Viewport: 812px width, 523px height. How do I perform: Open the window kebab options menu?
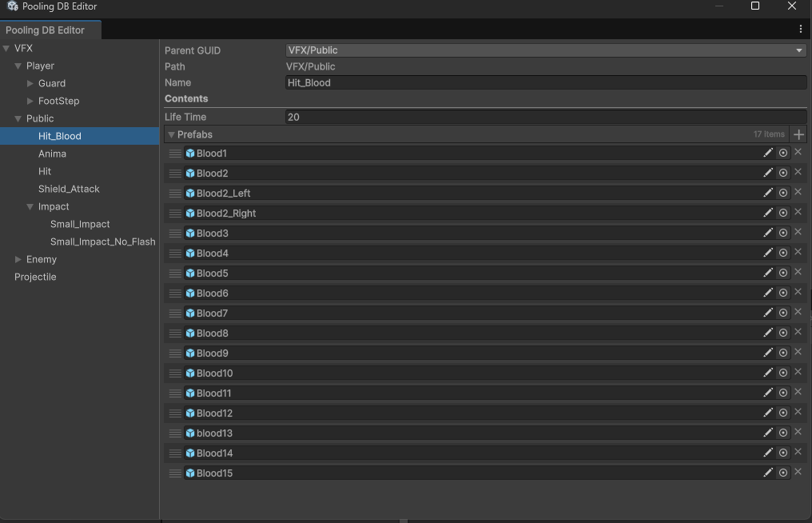tap(801, 30)
